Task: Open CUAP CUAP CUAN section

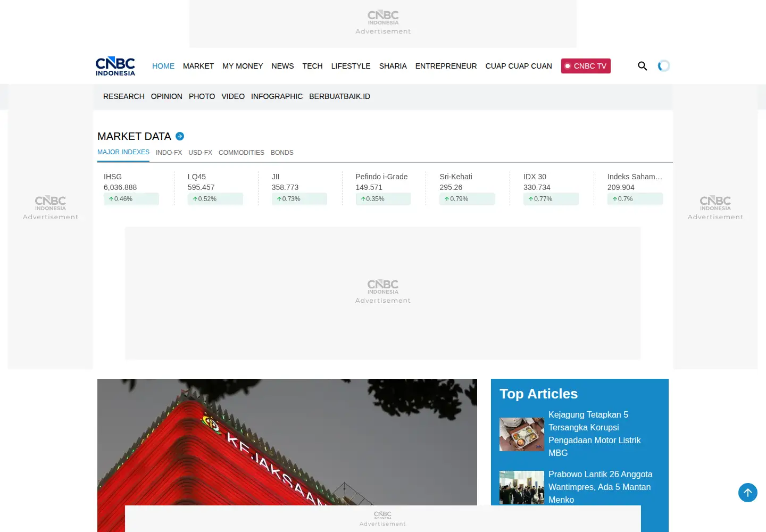Action: [x=519, y=66]
